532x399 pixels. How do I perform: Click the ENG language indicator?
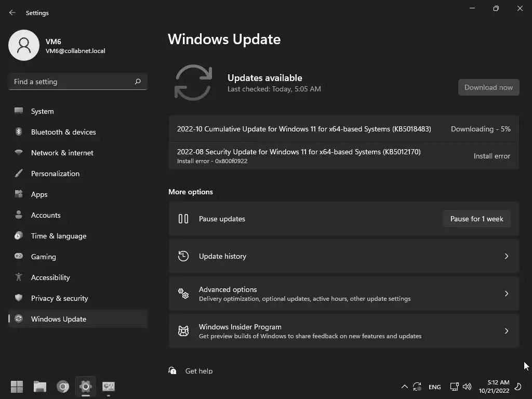[435, 387]
